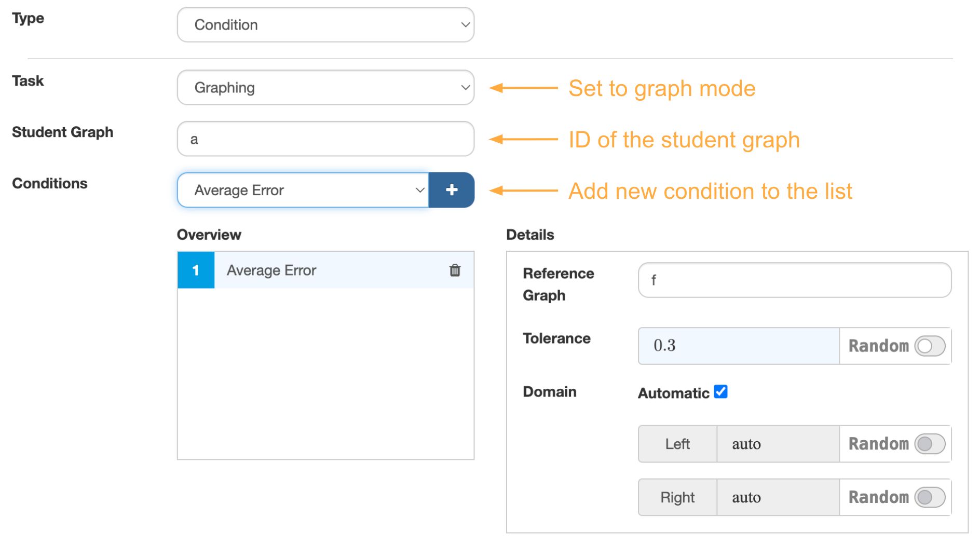Delete the Average Error condition via trash icon
This screenshot has height=544, width=980.
tap(454, 270)
